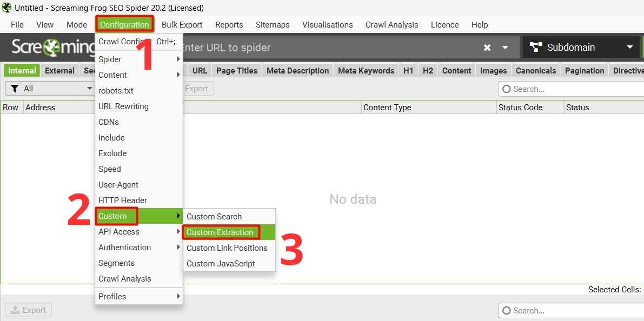Image resolution: width=644 pixels, height=321 pixels.
Task: Switch to the Content tab
Action: (457, 71)
